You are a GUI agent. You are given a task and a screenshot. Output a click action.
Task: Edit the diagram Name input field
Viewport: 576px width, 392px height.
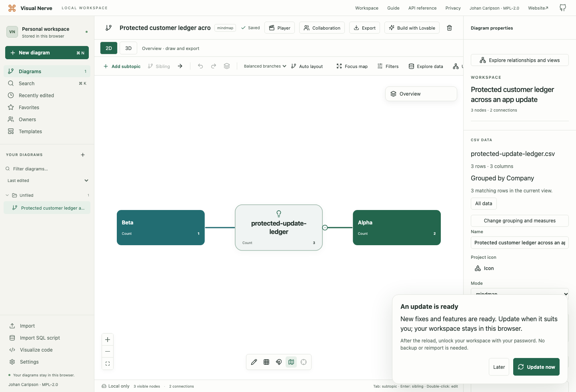[x=520, y=243]
